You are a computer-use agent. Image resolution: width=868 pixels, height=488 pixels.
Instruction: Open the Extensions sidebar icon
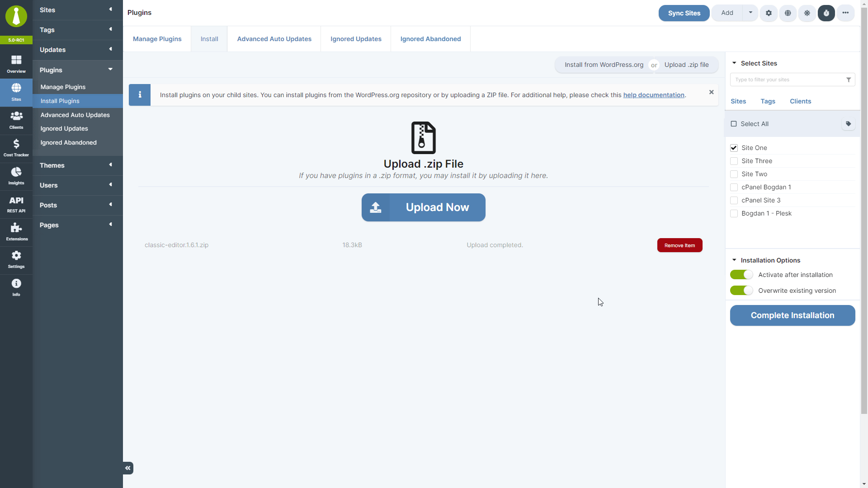(x=16, y=231)
